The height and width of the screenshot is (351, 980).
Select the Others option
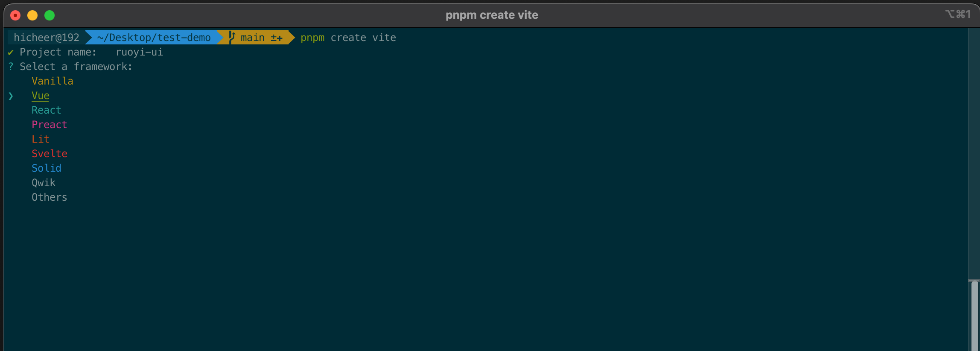(x=50, y=197)
